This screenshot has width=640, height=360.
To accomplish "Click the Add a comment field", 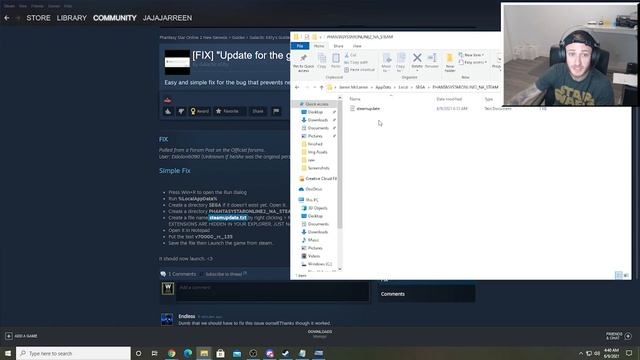I will click(273, 291).
